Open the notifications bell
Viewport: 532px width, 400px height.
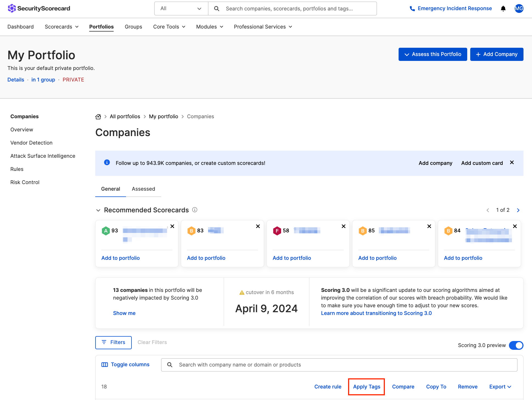pyautogui.click(x=503, y=9)
